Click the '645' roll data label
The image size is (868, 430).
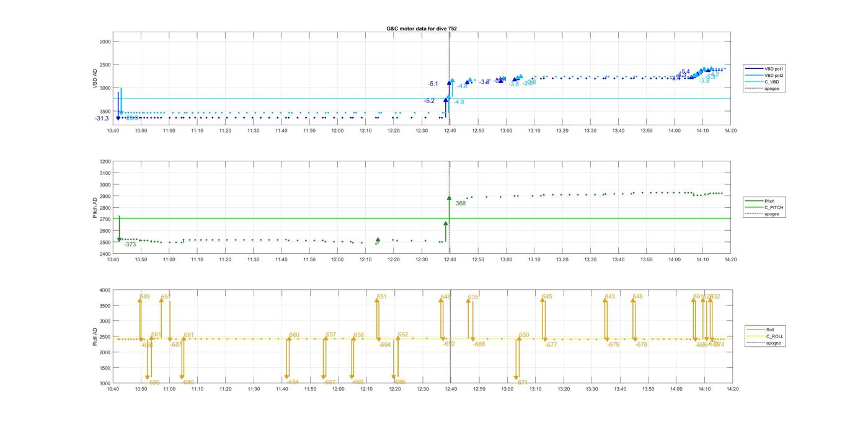pos(547,297)
